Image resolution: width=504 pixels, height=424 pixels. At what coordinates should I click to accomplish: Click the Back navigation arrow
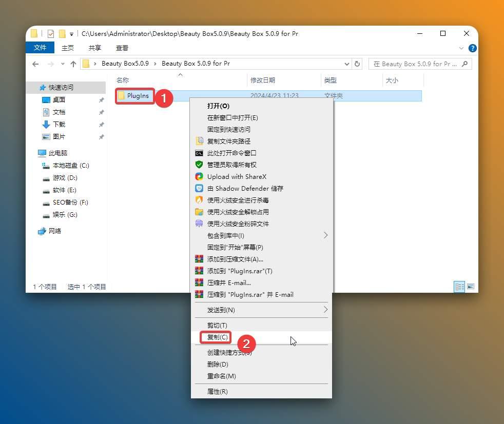pos(35,64)
